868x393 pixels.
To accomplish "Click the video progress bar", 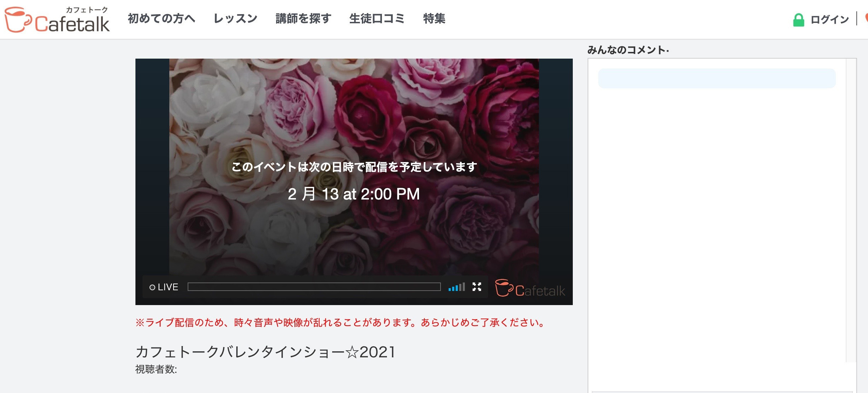I will pyautogui.click(x=314, y=287).
